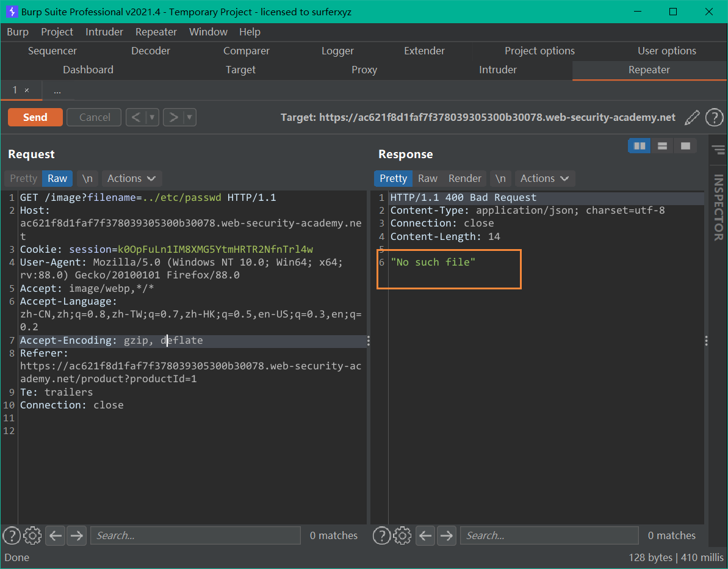This screenshot has width=728, height=569.
Task: Send the request
Action: coord(35,117)
